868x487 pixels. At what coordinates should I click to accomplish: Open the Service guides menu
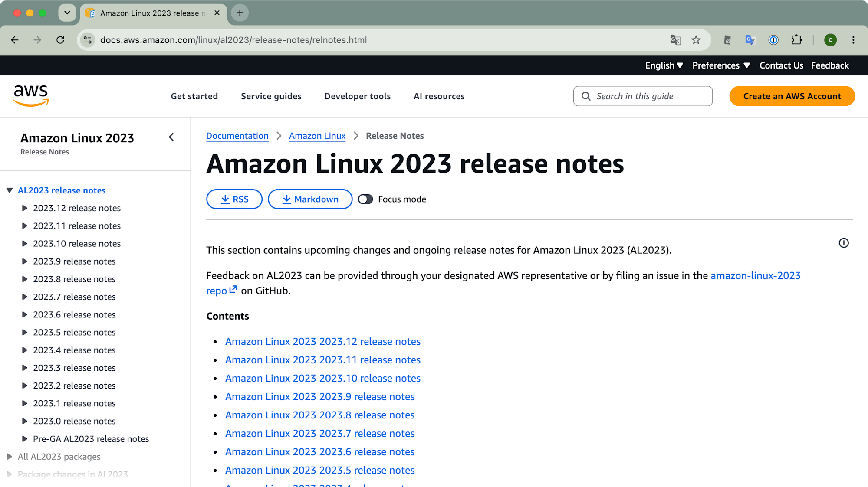tap(271, 96)
